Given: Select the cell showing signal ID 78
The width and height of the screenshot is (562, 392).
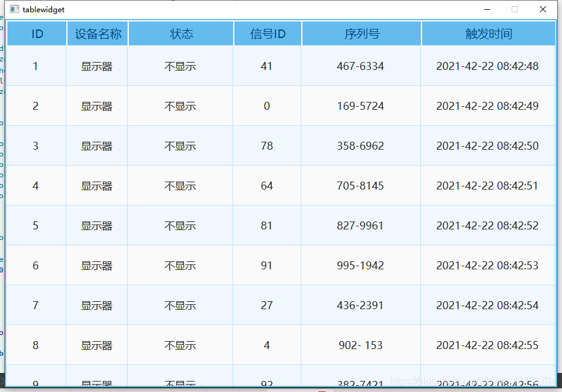Looking at the screenshot, I should [x=266, y=145].
